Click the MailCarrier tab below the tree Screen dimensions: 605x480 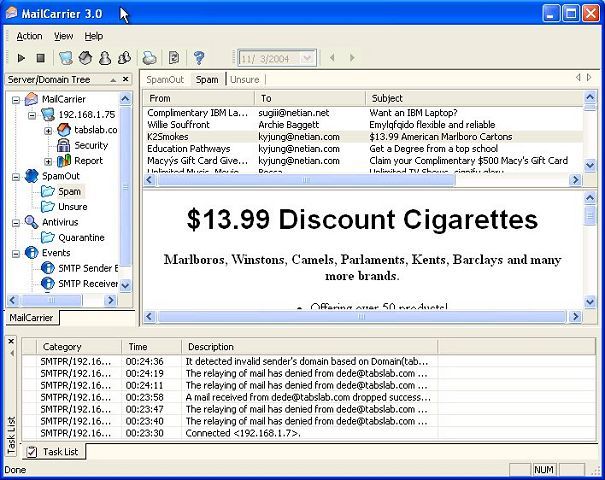point(31,318)
